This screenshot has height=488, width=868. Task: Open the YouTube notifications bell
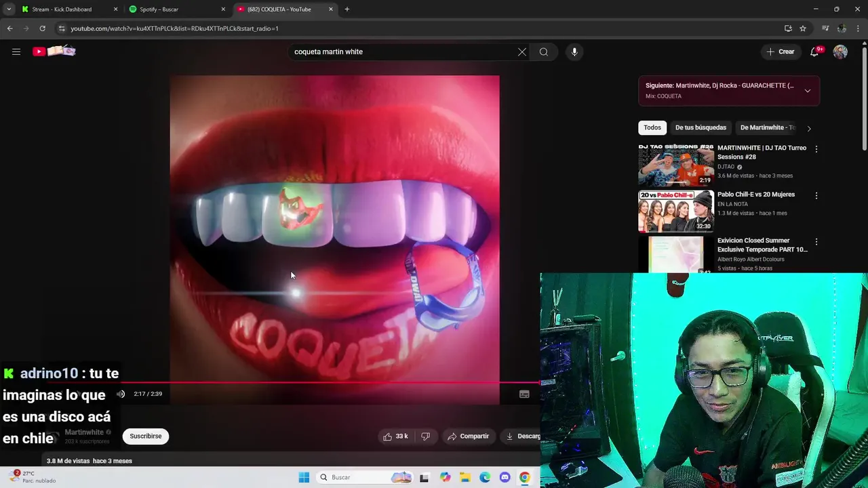[815, 52]
